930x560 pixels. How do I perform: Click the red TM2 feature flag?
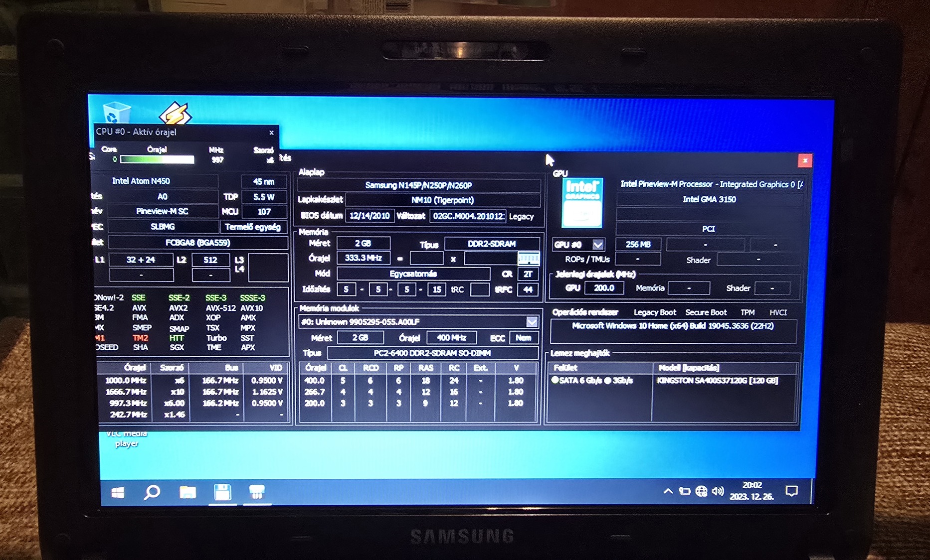(x=140, y=338)
